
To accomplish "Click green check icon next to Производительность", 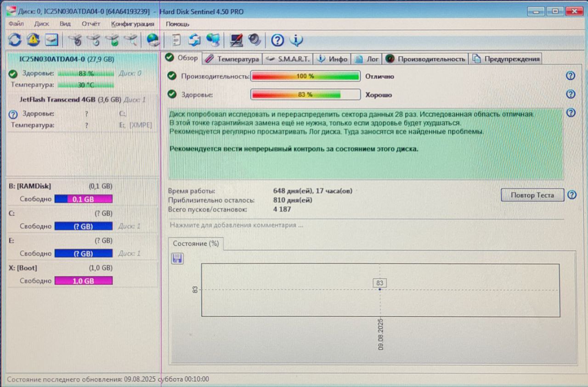I will pos(172,76).
